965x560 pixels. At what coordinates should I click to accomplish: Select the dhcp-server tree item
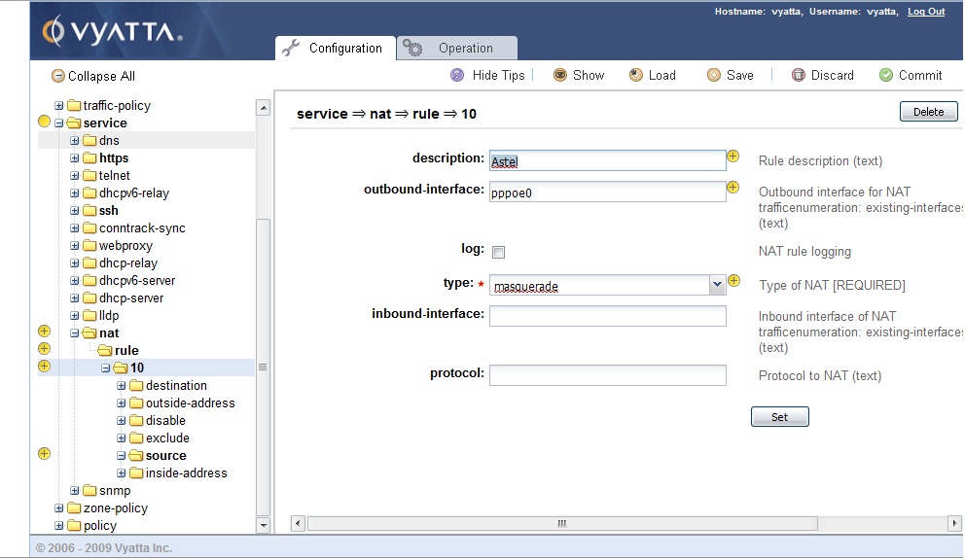coord(131,297)
